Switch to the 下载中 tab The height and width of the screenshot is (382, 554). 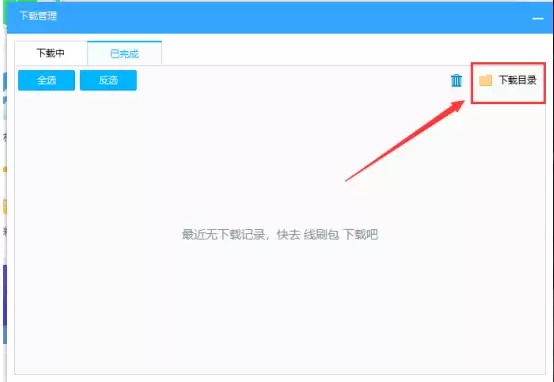pyautogui.click(x=51, y=53)
